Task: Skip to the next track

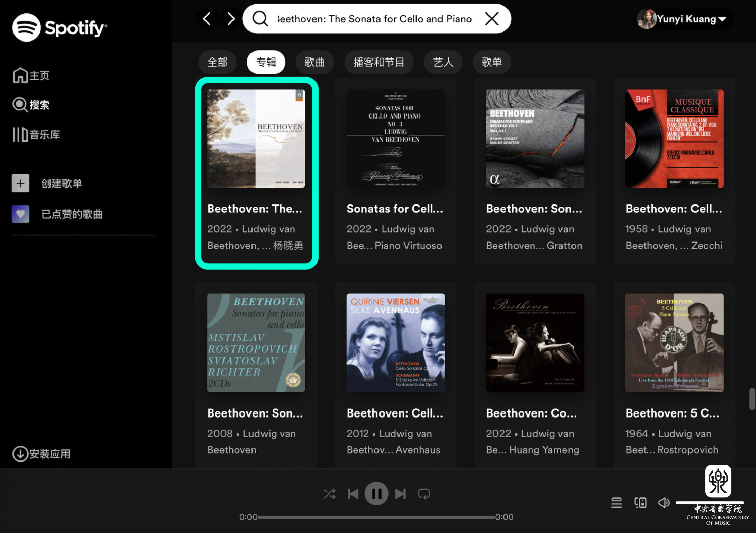Action: (401, 494)
